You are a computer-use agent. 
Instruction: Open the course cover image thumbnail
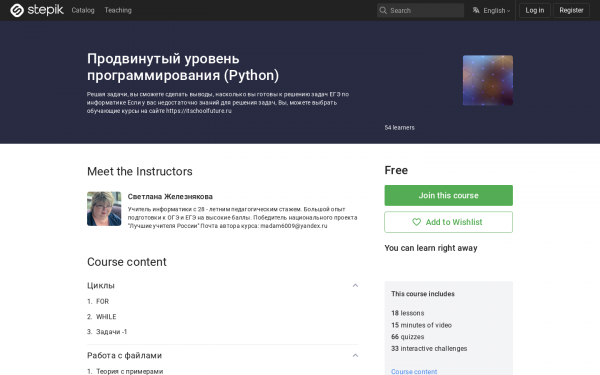tap(488, 80)
